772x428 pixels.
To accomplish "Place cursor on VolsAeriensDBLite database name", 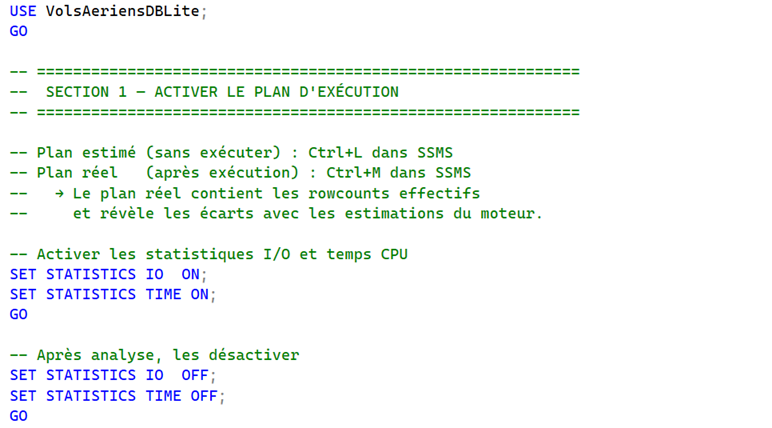I will 123,11.
